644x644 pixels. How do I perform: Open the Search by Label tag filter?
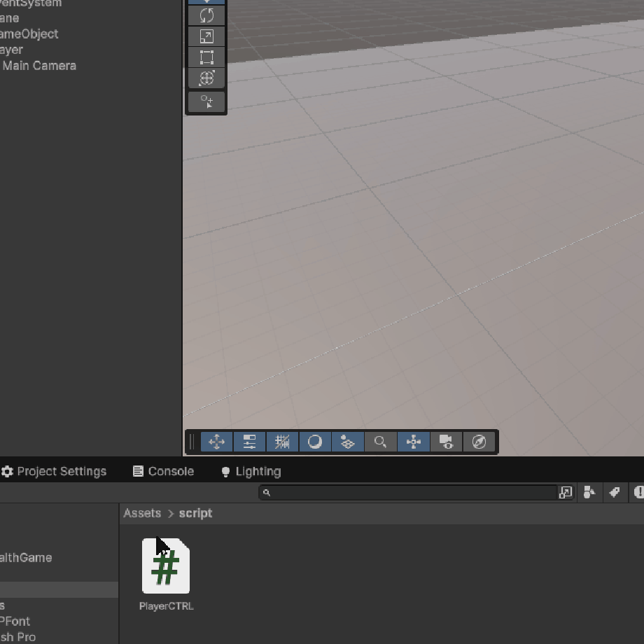[615, 492]
